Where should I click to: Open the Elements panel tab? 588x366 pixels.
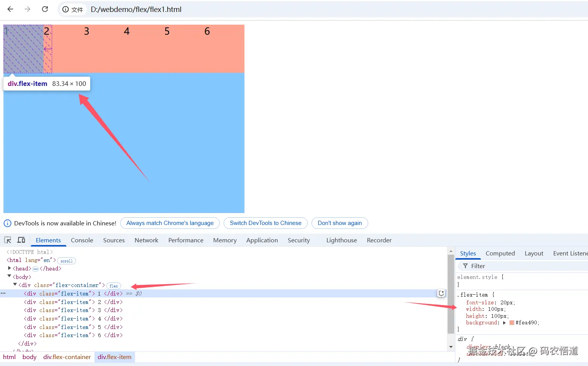tap(48, 240)
